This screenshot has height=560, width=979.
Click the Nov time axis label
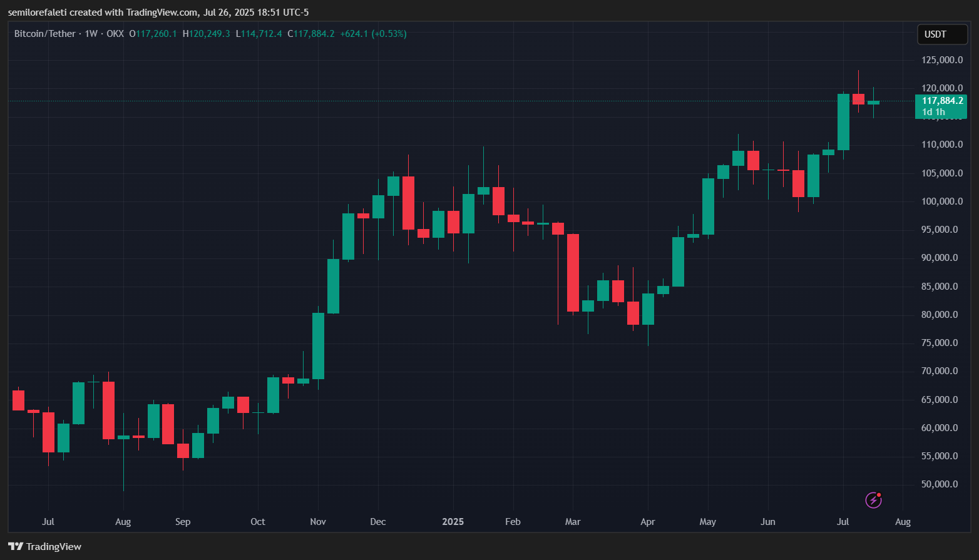pyautogui.click(x=318, y=522)
